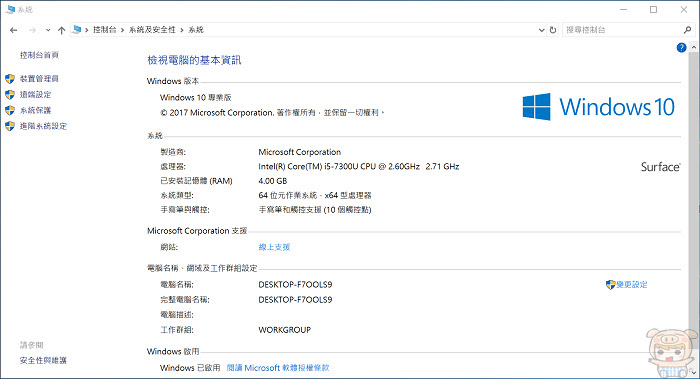The image size is (700, 379).
Task: Click the shield icon beside 遠端設定
Action: tap(10, 95)
